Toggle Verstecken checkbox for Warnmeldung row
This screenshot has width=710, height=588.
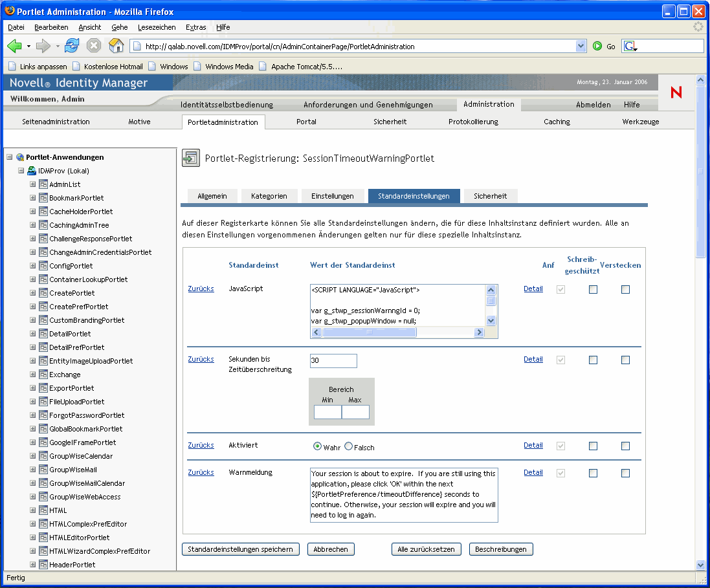(x=625, y=473)
